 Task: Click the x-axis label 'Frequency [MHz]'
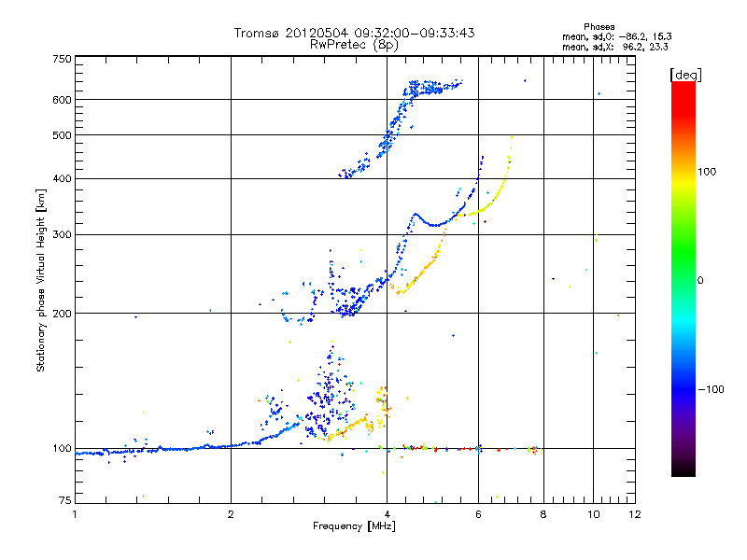[x=354, y=526]
